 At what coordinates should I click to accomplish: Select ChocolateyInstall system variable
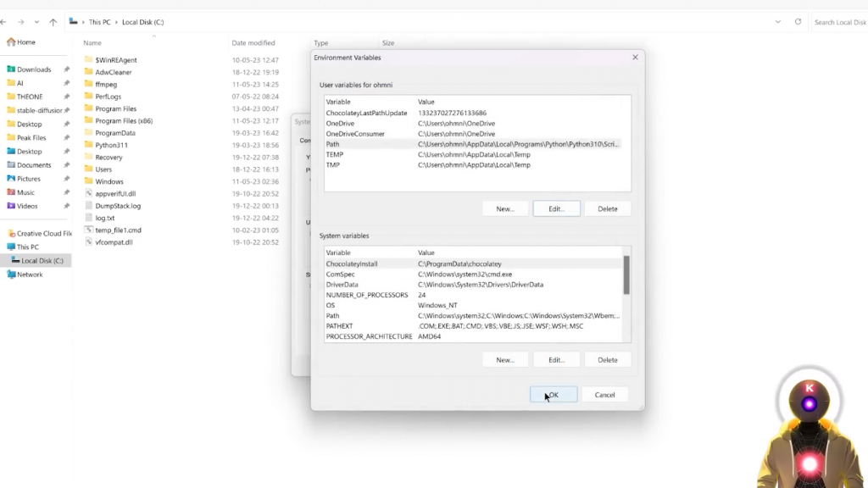coord(473,264)
